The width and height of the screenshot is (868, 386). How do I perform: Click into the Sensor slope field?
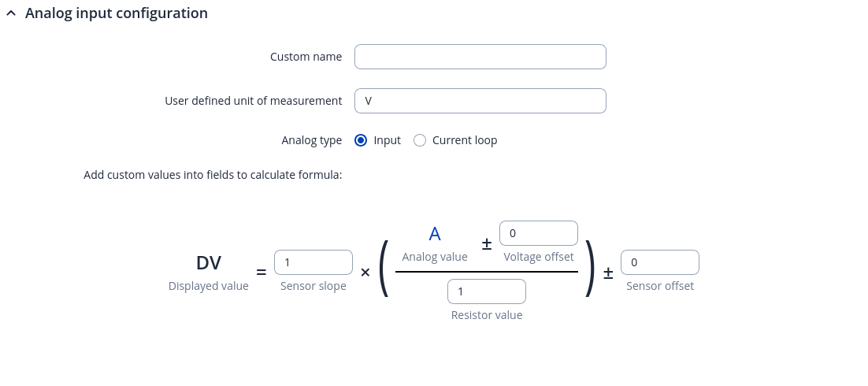pos(313,262)
